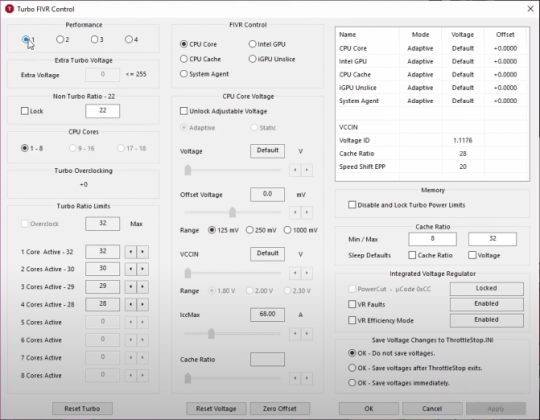Viewport: 540px width, 420px height.
Task: Click IccMax left arrow
Action: (x=295, y=333)
